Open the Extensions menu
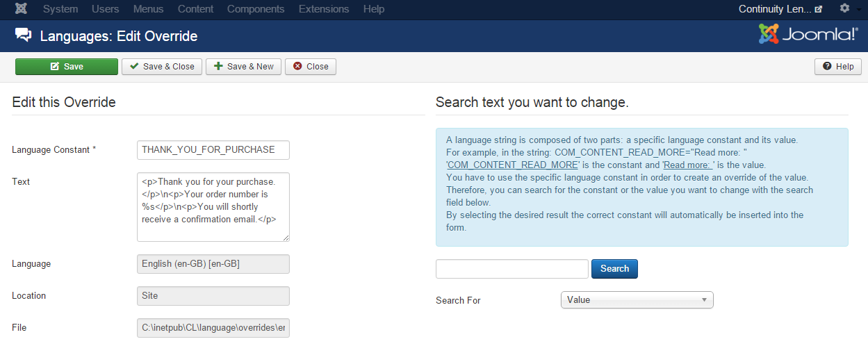 tap(324, 9)
